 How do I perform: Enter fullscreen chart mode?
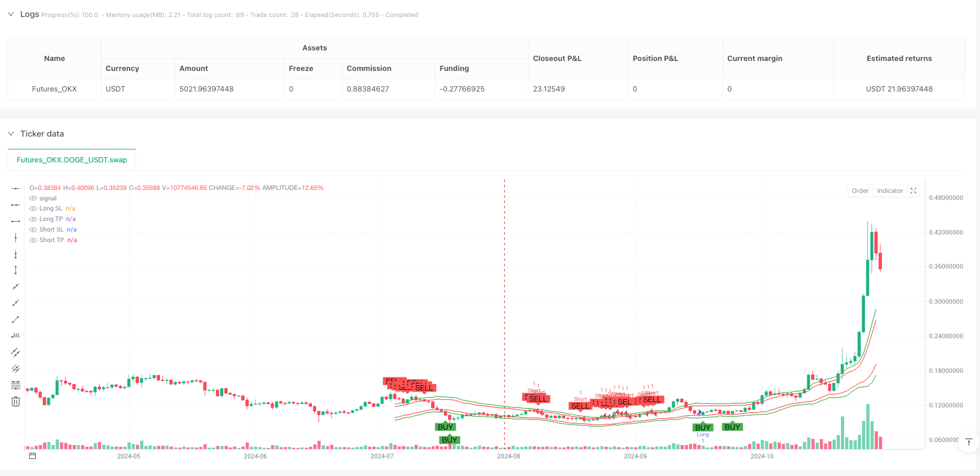click(x=913, y=191)
